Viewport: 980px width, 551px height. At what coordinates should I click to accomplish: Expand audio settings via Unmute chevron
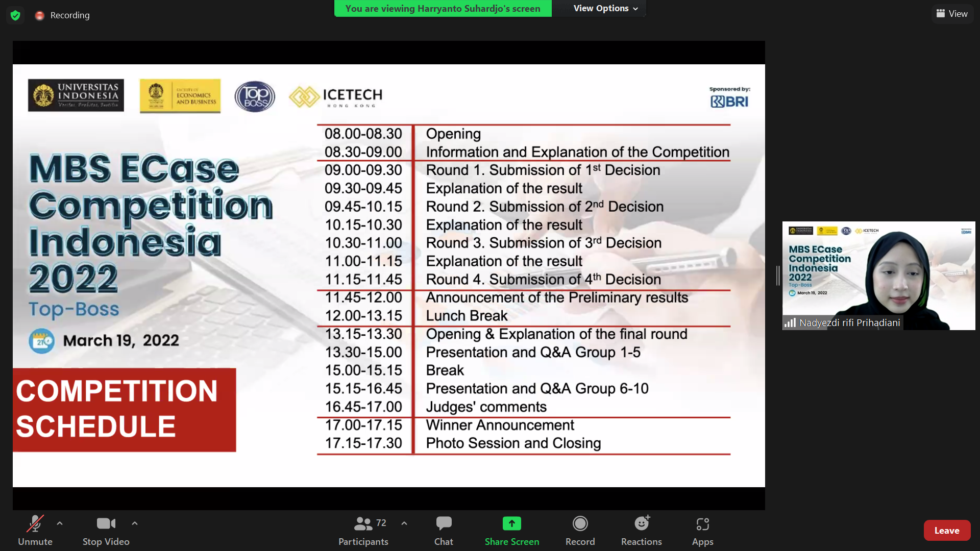tap(60, 523)
